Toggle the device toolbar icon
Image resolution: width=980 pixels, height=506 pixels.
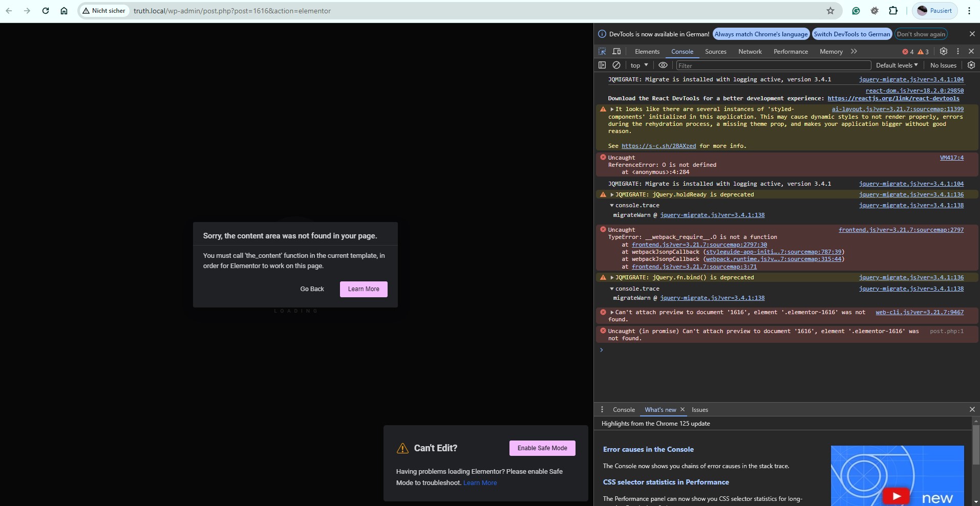coord(616,51)
